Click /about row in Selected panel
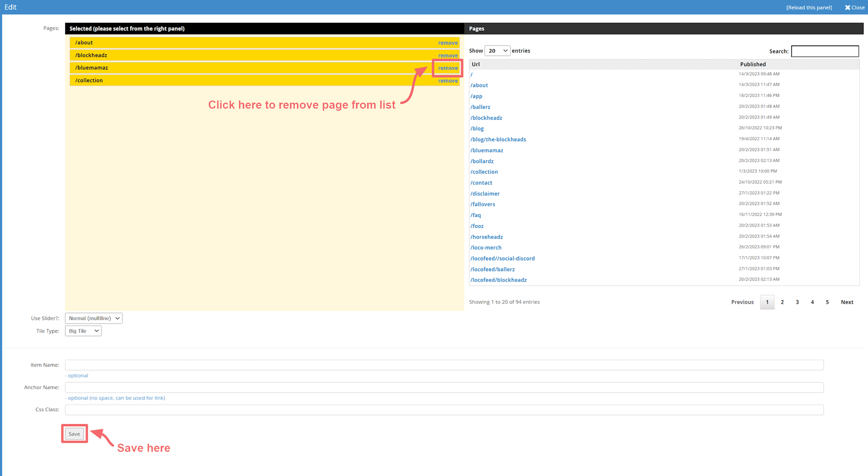This screenshot has height=476, width=868. point(264,43)
